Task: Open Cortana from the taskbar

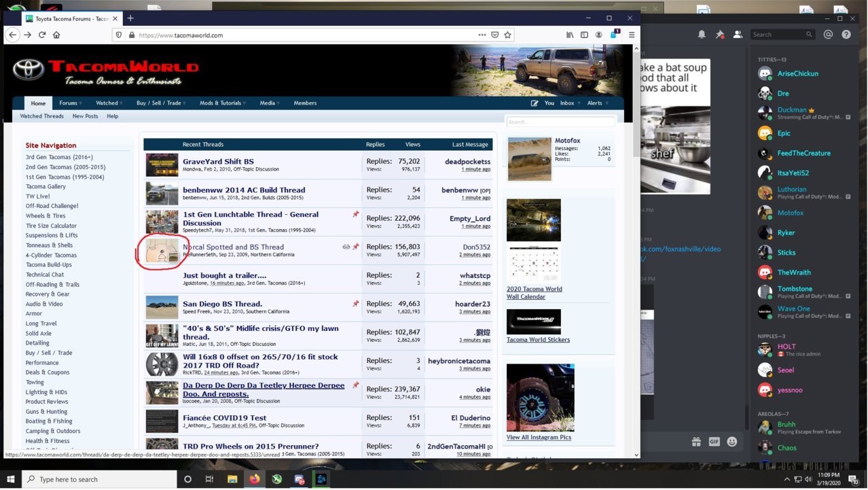Action: pos(187,479)
